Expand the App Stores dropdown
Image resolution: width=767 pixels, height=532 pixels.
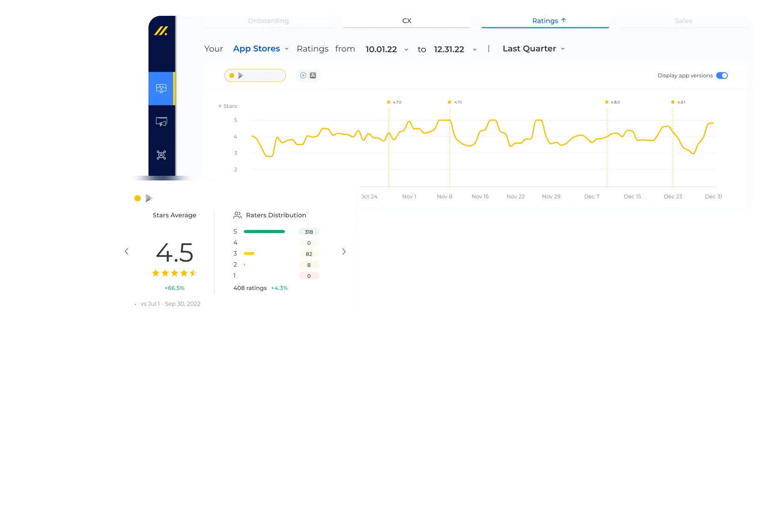pos(261,49)
